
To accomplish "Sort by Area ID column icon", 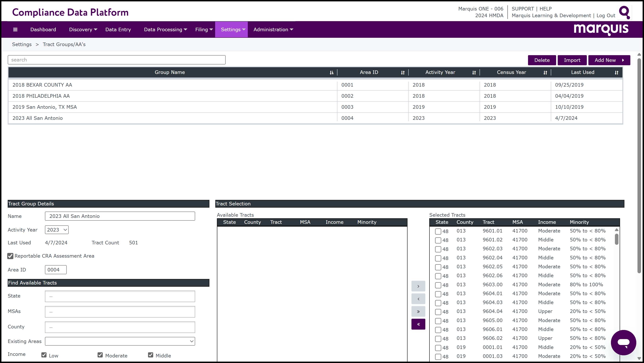I will pos(403,72).
